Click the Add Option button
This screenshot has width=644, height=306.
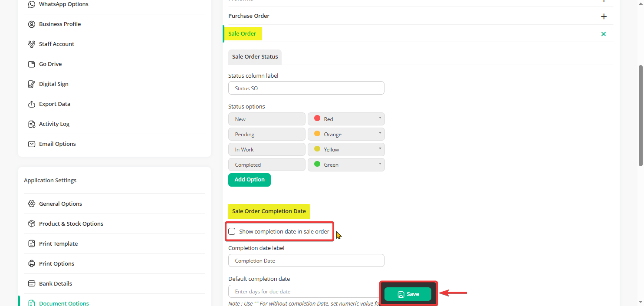[250, 180]
